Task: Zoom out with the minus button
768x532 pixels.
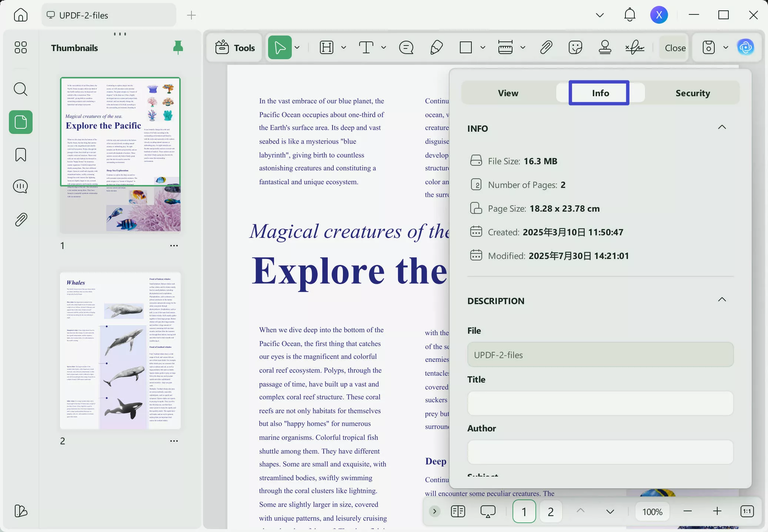Action: click(688, 511)
